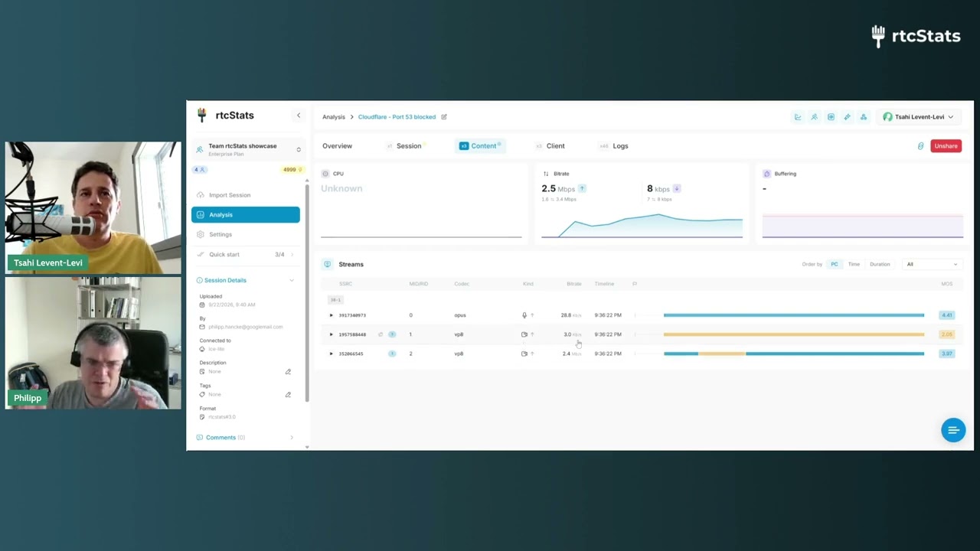Click the 4 team members badge
Image resolution: width=980 pixels, height=551 pixels.
pos(200,170)
